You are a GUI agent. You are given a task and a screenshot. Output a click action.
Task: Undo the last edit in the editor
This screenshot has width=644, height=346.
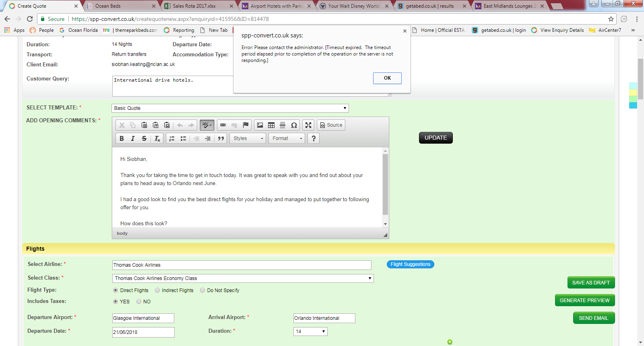coord(180,125)
